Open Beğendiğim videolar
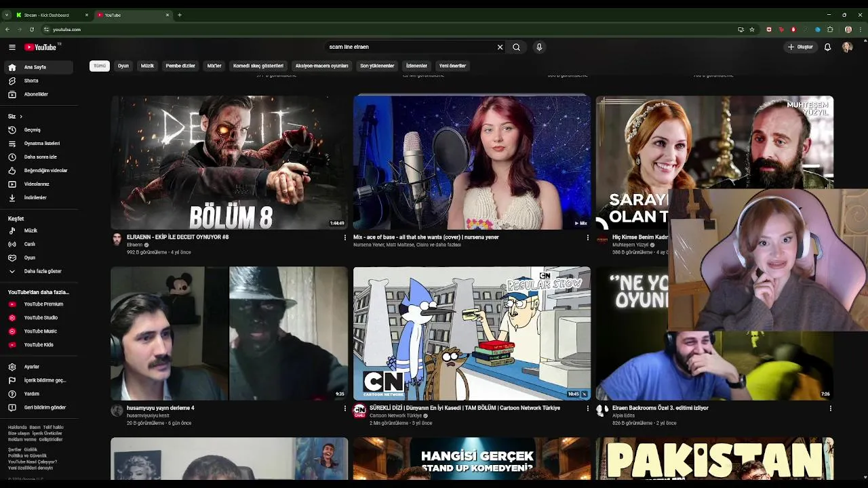 click(x=38, y=170)
